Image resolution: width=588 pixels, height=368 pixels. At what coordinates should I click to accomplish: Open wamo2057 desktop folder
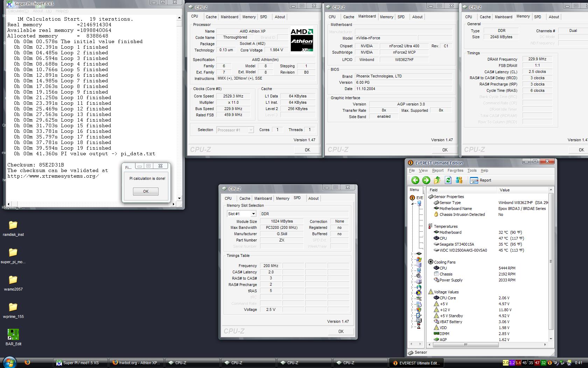click(13, 283)
